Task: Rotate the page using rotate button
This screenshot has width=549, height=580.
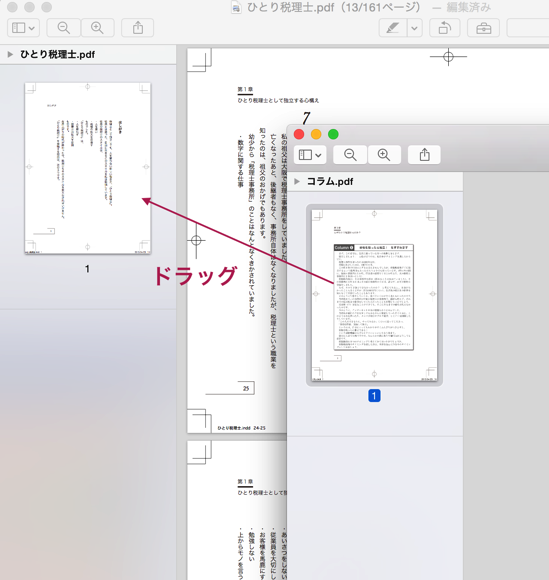Action: point(445,28)
